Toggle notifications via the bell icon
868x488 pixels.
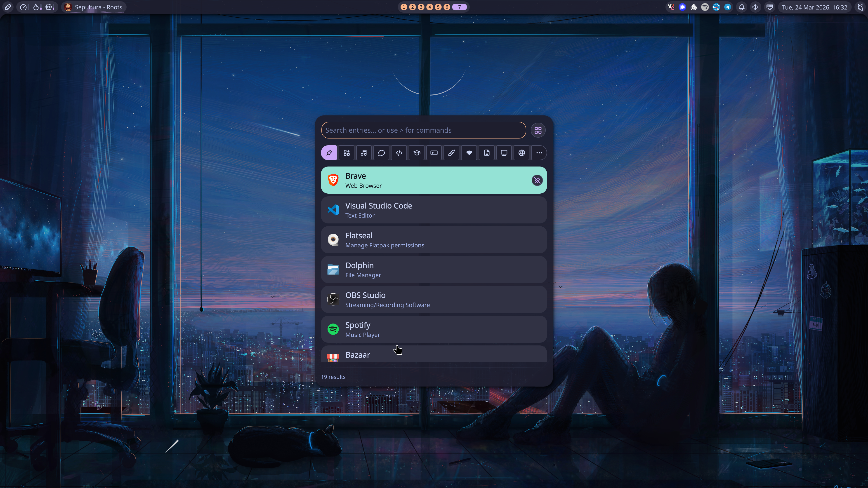[742, 7]
